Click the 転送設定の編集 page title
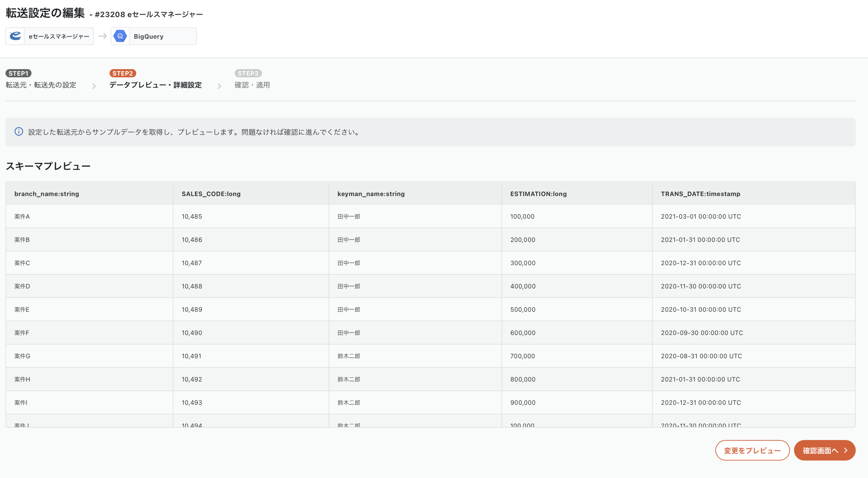868x478 pixels. 45,13
